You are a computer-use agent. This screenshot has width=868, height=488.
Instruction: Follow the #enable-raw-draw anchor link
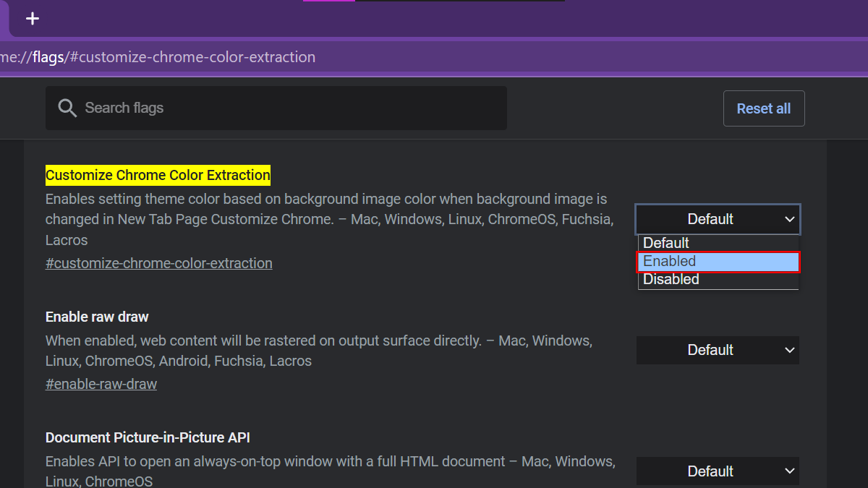(x=101, y=385)
